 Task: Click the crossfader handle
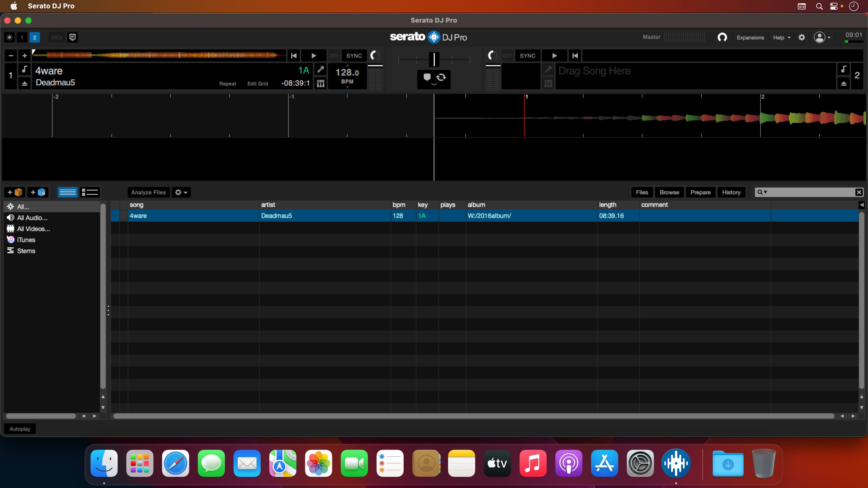pos(434,60)
